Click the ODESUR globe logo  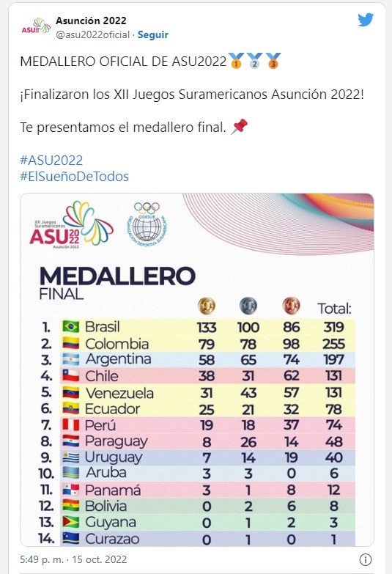coord(147,224)
